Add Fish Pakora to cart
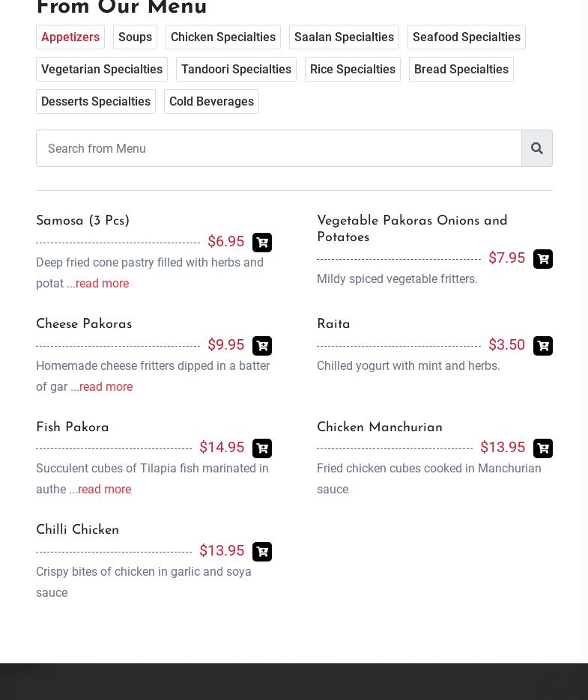 (262, 448)
